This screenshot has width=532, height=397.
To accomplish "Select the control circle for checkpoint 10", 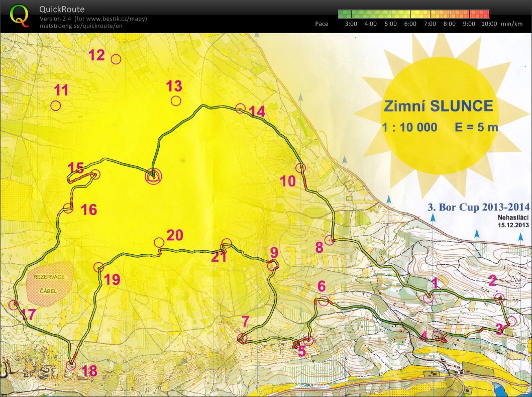I will tap(300, 168).
